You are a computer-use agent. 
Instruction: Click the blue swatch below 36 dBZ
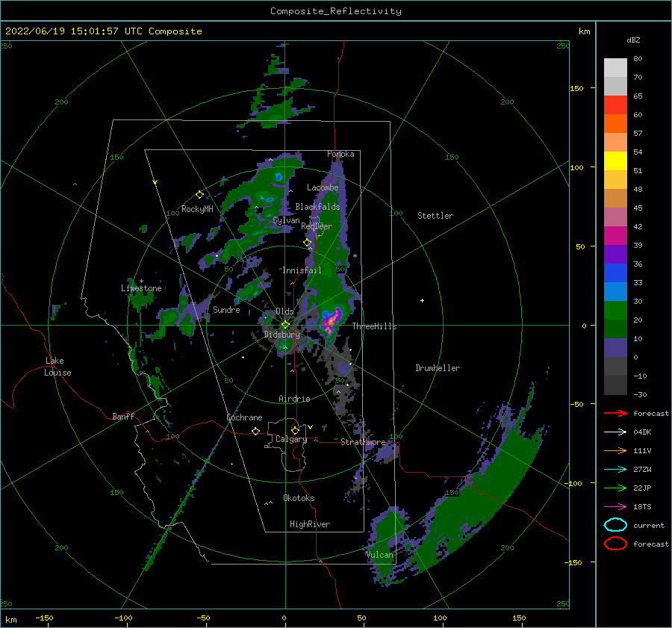click(615, 273)
